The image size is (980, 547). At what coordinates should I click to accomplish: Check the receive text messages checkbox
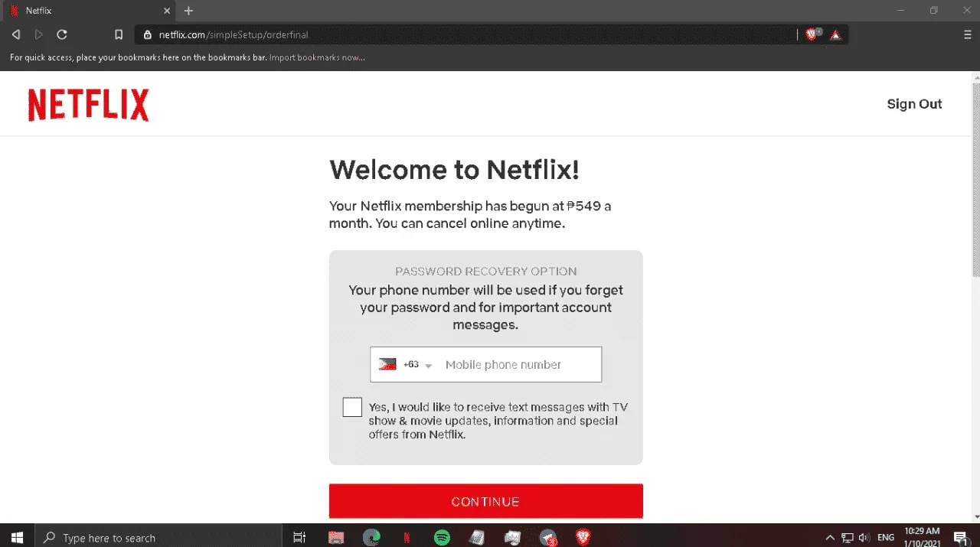click(352, 407)
